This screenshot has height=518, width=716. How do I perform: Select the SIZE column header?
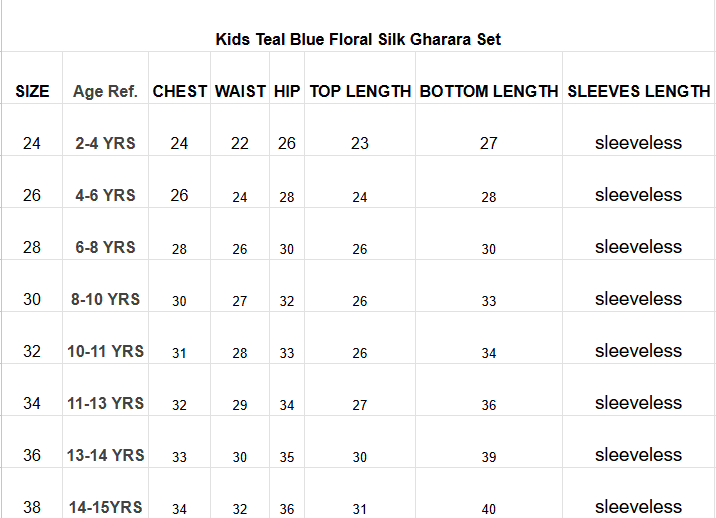tap(32, 91)
